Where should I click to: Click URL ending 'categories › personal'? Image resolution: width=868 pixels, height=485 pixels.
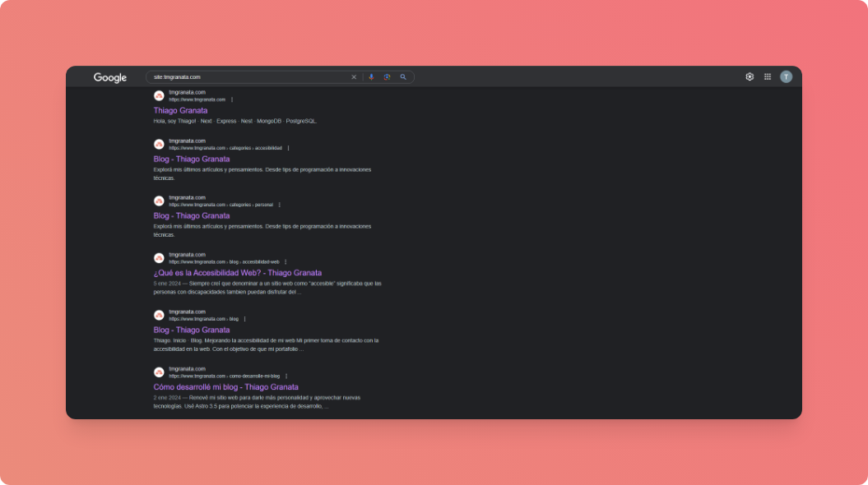click(x=220, y=205)
